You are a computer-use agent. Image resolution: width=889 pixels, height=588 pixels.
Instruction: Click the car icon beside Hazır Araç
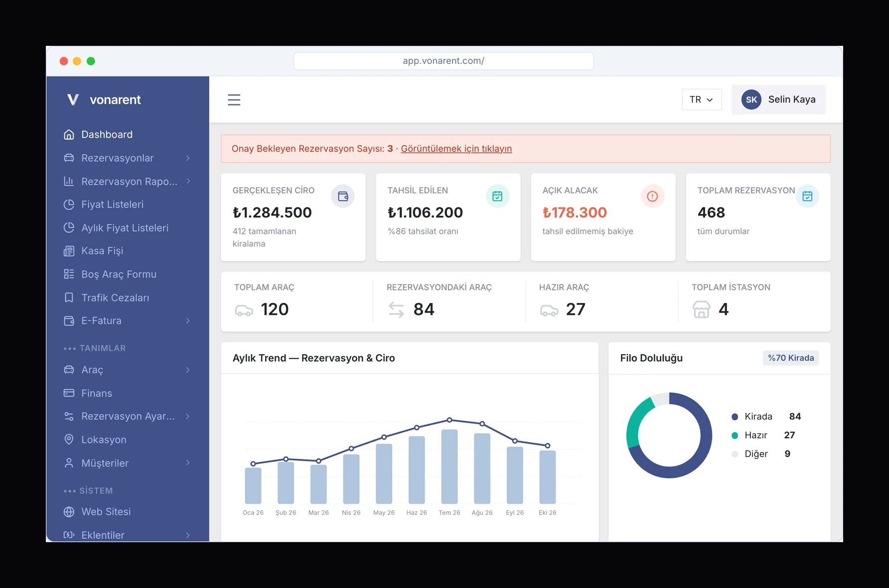[549, 310]
